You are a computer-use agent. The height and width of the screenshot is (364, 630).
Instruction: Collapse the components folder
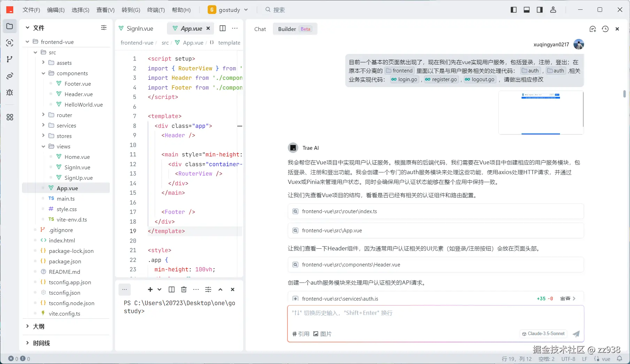[x=43, y=73]
